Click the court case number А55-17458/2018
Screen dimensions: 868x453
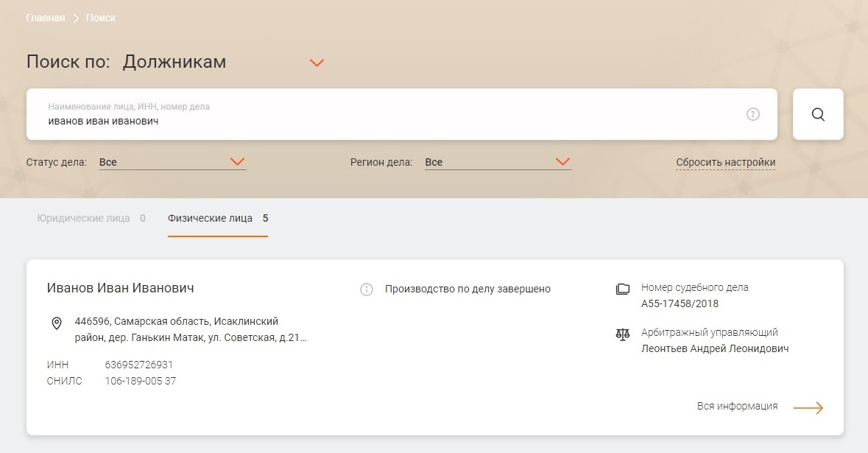pos(680,303)
